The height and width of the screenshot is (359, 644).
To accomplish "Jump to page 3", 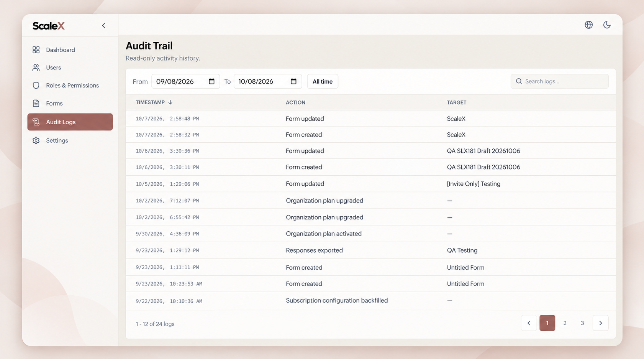I will point(582,323).
